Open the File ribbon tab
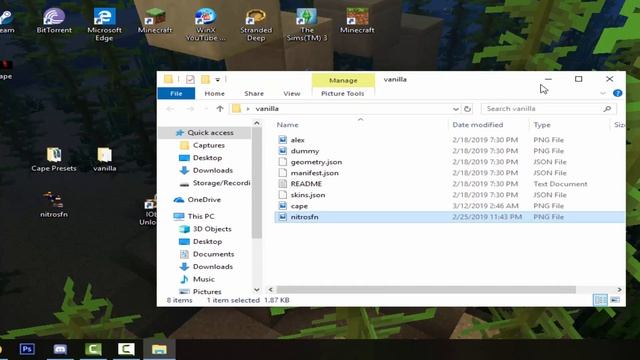 176,93
